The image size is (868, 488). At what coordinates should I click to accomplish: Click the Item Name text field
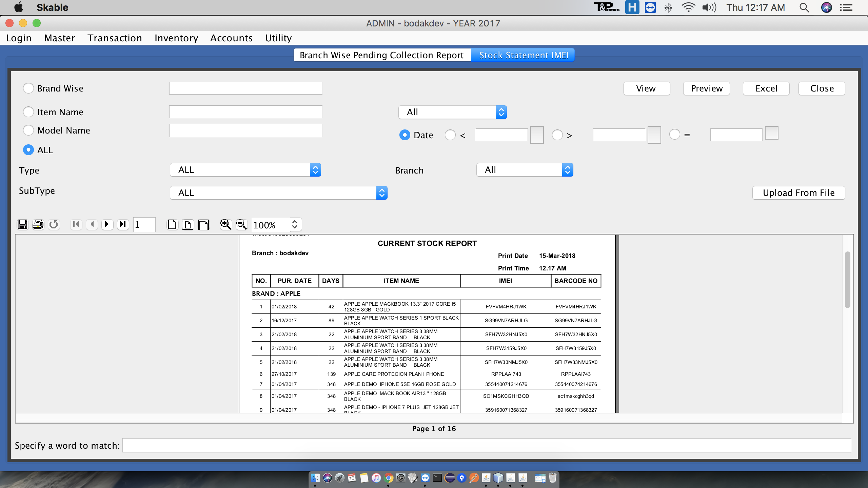coord(246,112)
